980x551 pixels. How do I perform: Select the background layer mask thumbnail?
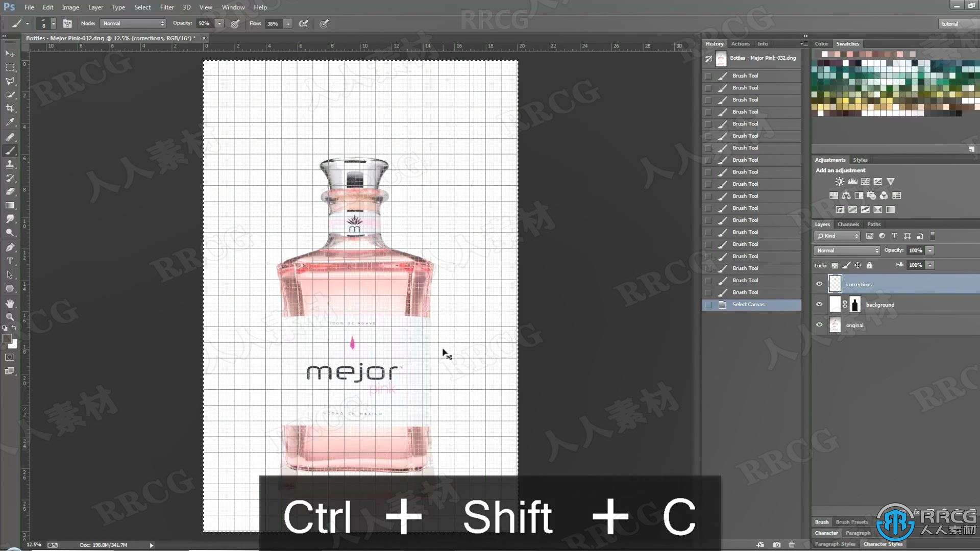point(855,305)
